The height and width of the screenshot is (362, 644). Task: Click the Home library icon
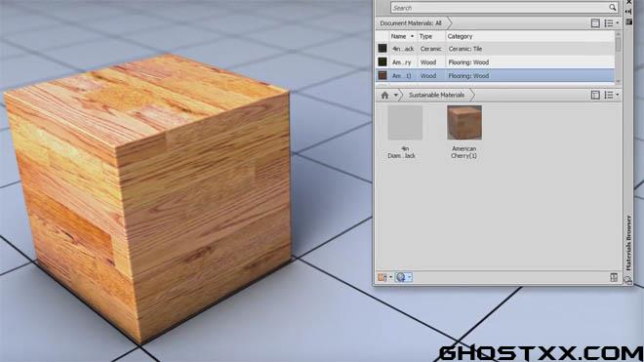(384, 96)
